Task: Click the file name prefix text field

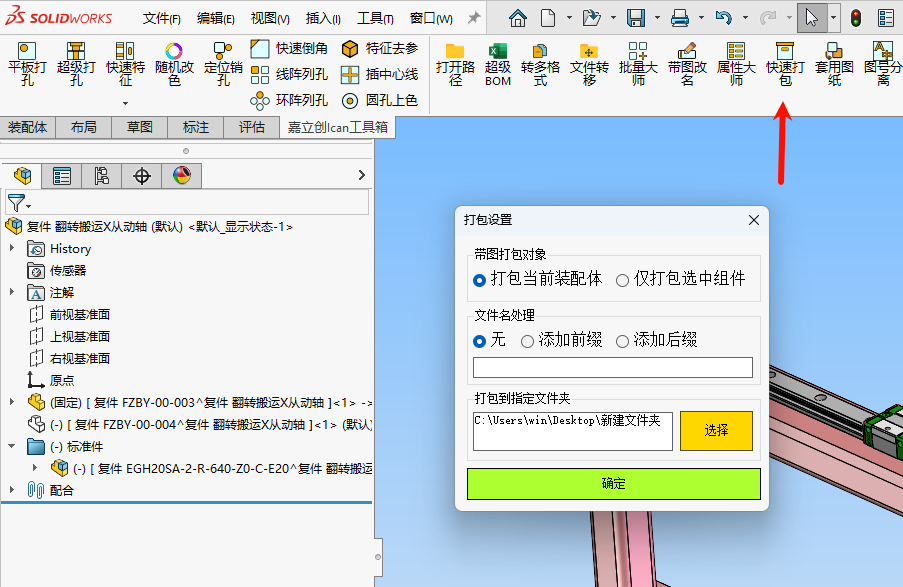Action: [x=613, y=368]
